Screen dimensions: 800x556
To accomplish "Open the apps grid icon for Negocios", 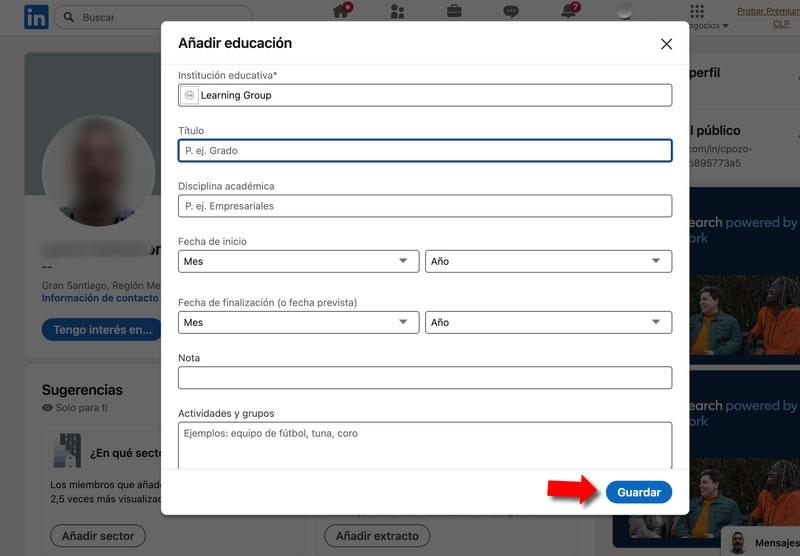I will (x=697, y=11).
